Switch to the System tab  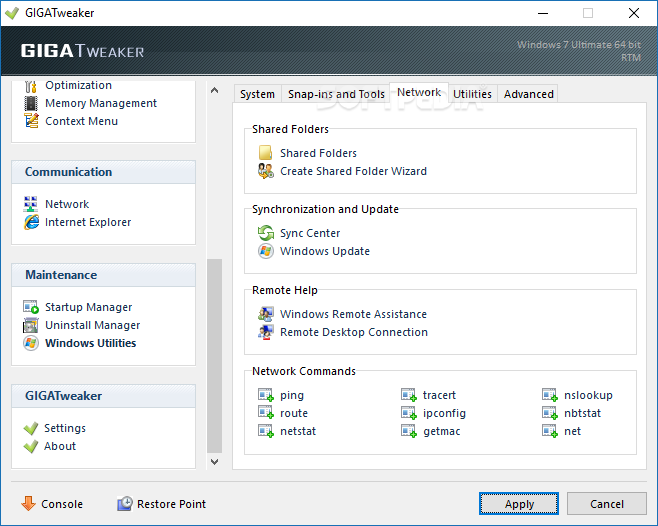[x=257, y=94]
